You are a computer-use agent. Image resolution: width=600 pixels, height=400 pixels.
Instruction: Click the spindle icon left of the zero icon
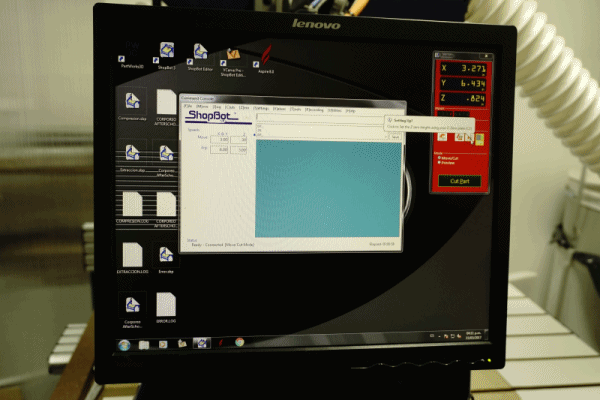click(459, 137)
